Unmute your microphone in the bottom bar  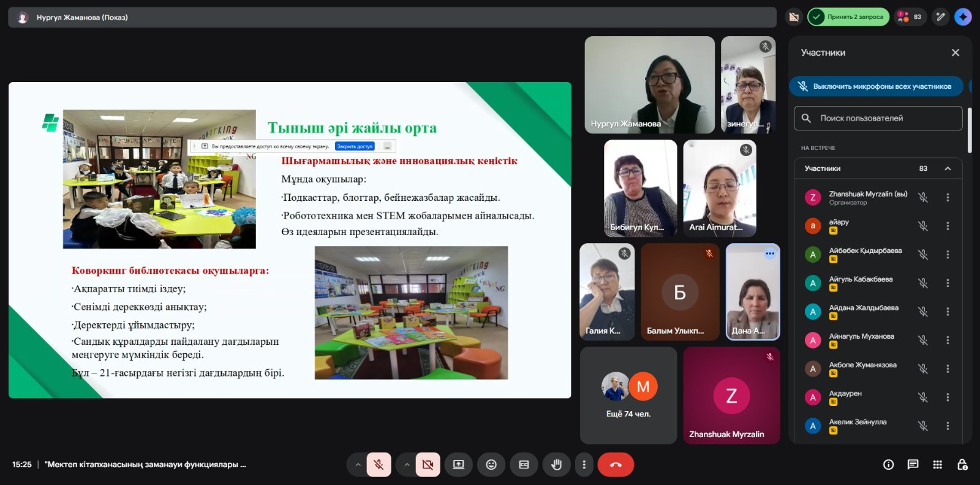tap(379, 465)
